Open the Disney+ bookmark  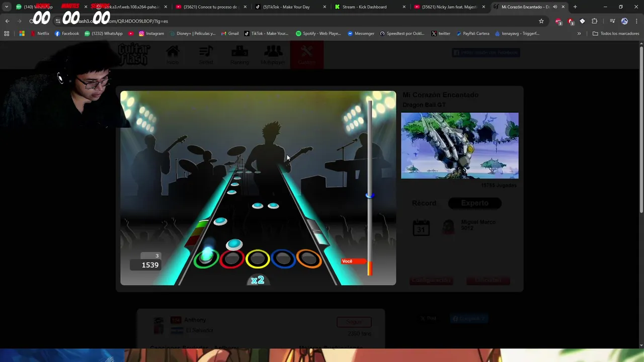(193, 34)
